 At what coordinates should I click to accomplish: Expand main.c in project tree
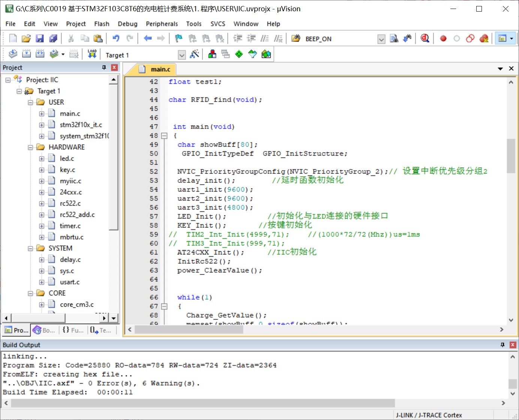(42, 114)
